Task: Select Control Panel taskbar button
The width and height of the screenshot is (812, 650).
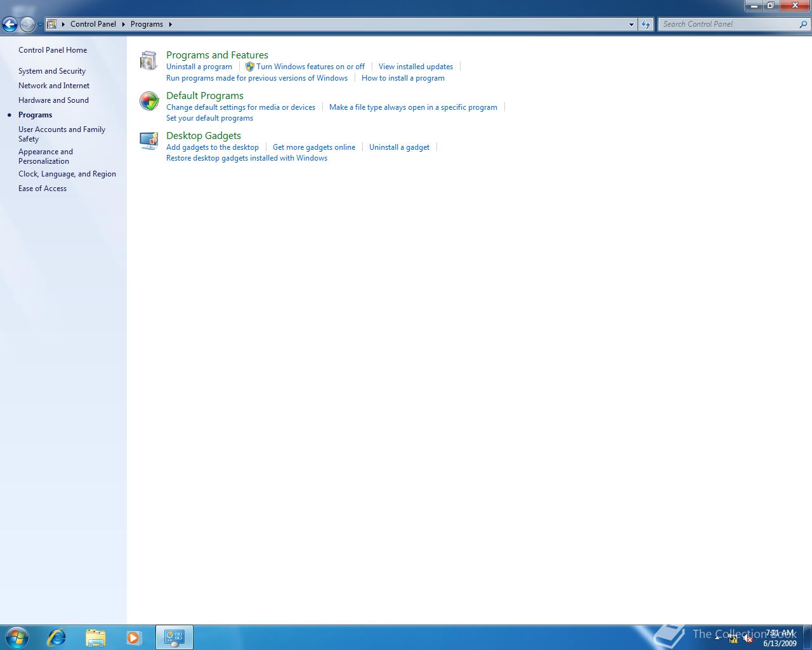Action: pos(174,637)
